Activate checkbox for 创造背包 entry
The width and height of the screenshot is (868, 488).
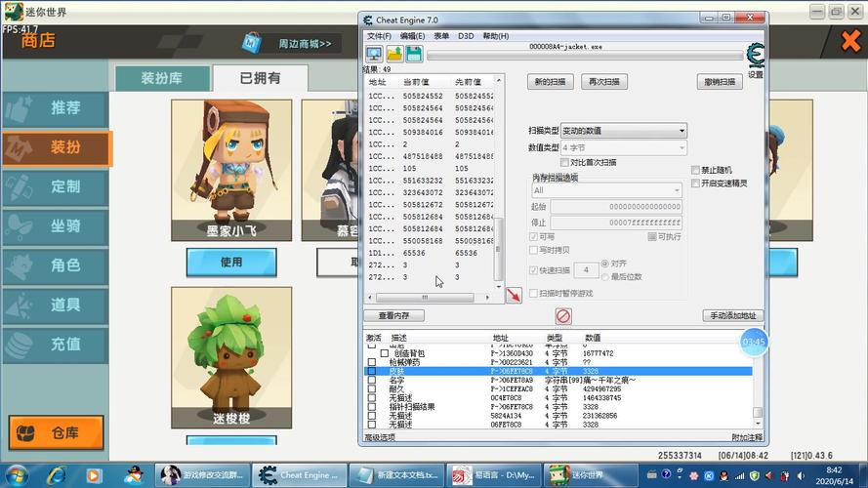click(x=384, y=353)
